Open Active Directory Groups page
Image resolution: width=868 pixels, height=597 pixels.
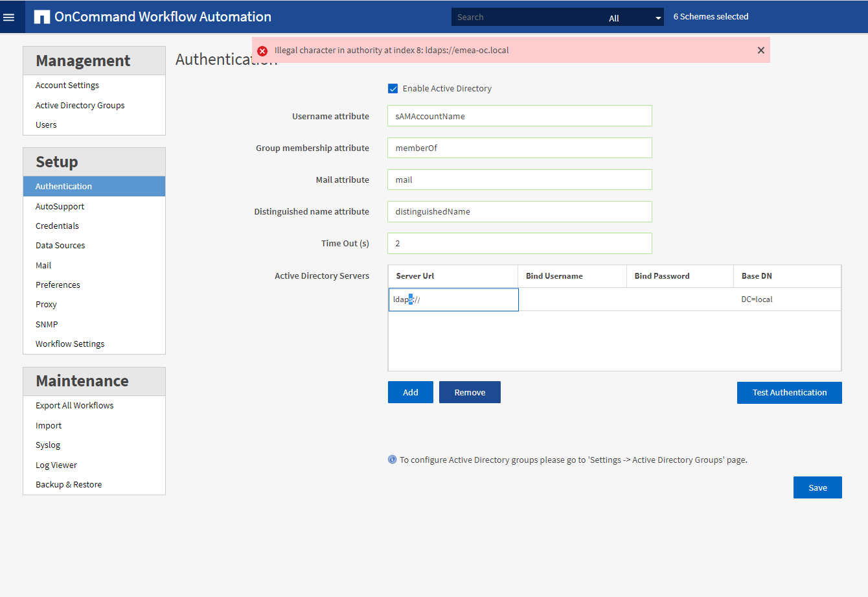click(80, 105)
